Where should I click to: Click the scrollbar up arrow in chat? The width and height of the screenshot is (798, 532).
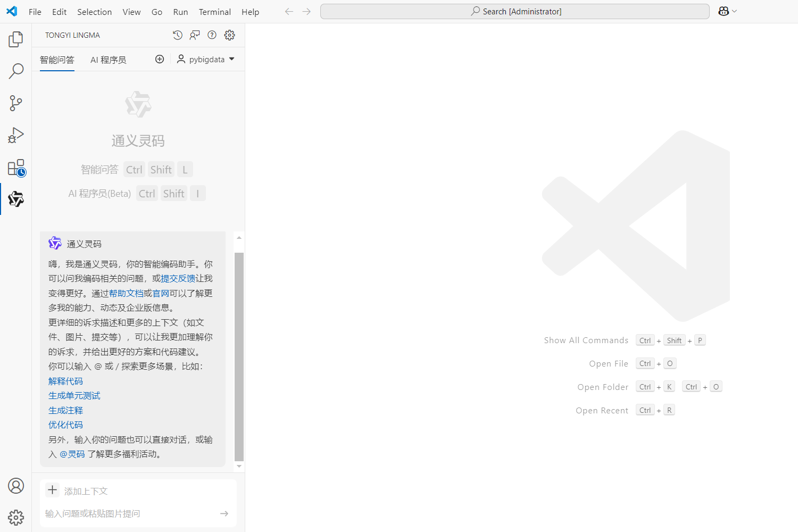pyautogui.click(x=239, y=238)
